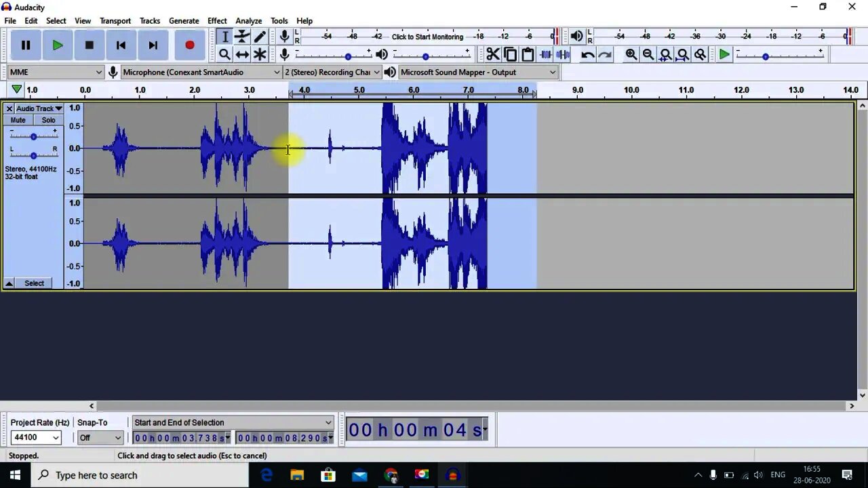This screenshot has height=488, width=868.
Task: Open the Windows Start menu
Action: pos(15,475)
